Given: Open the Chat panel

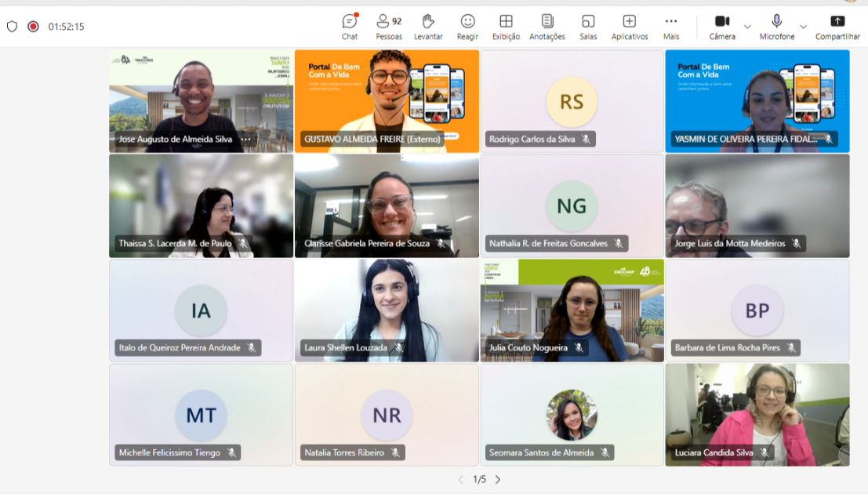Looking at the screenshot, I should pos(350,27).
